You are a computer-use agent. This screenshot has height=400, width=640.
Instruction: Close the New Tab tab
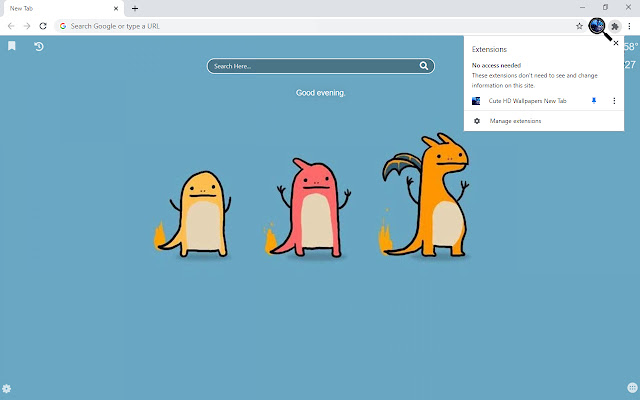[x=116, y=8]
